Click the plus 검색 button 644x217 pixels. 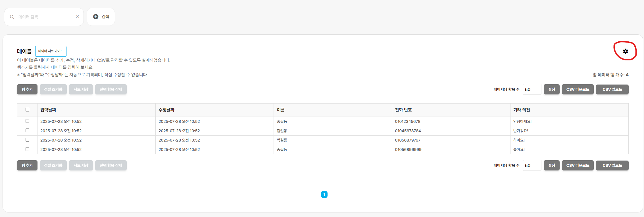101,17
